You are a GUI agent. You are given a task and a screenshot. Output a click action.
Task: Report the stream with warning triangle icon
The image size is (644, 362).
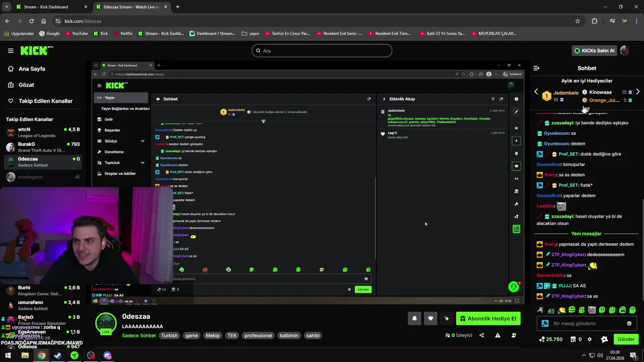pyautogui.click(x=498, y=335)
